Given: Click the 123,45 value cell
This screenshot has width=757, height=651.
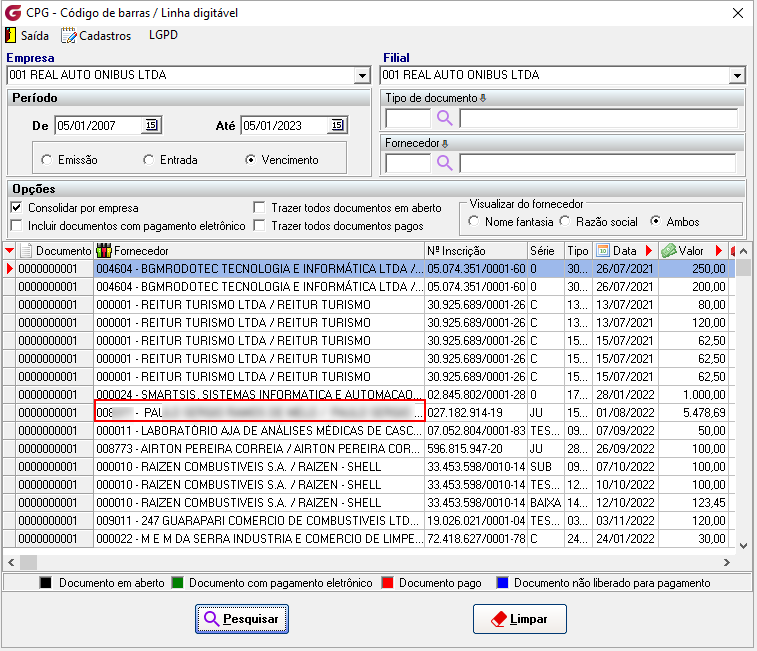Looking at the screenshot, I should click(693, 503).
